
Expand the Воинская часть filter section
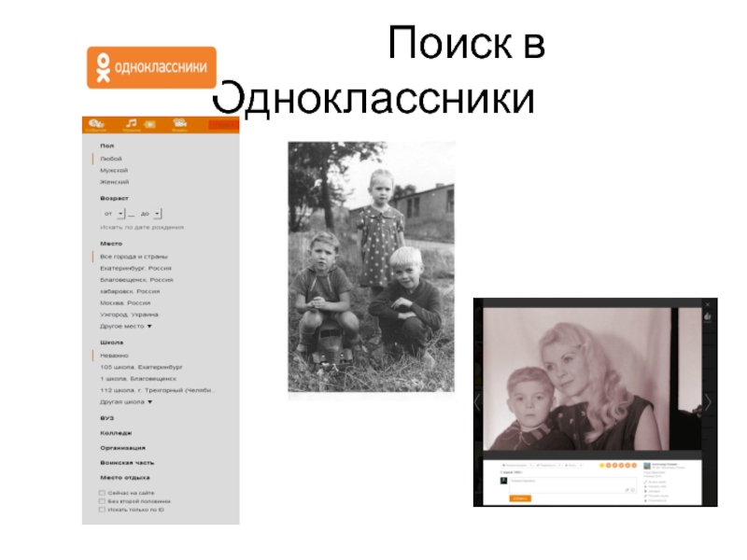click(127, 463)
